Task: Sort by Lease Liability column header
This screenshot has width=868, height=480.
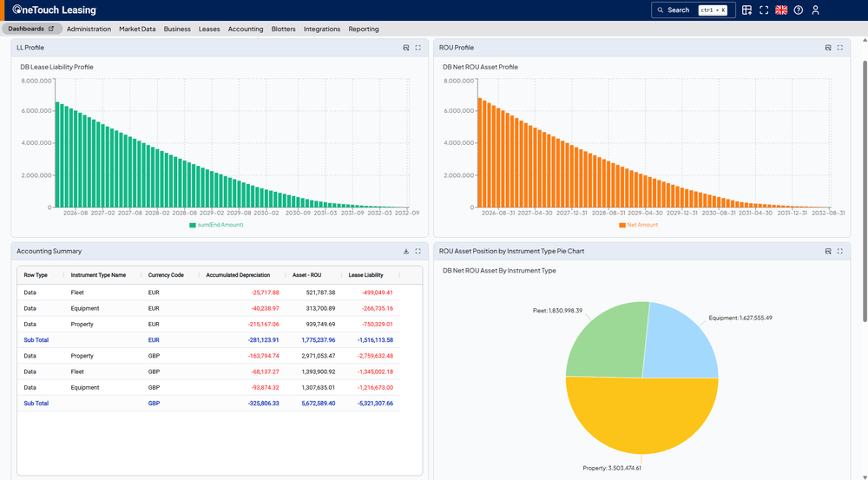Action: (365, 275)
